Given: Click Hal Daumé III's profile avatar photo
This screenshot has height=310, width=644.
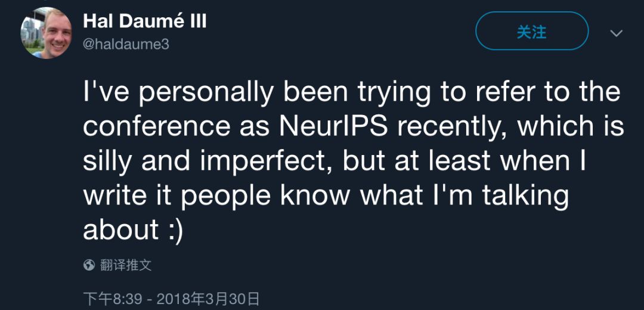Looking at the screenshot, I should 46,33.
